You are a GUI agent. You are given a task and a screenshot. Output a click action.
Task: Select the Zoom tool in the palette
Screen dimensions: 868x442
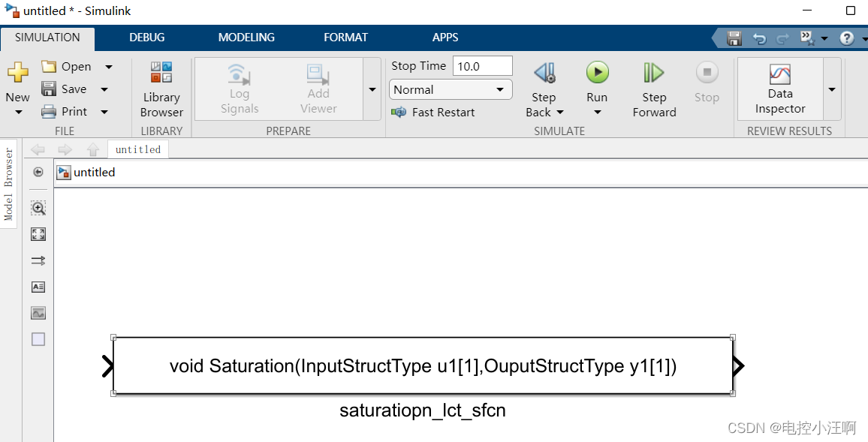[38, 208]
